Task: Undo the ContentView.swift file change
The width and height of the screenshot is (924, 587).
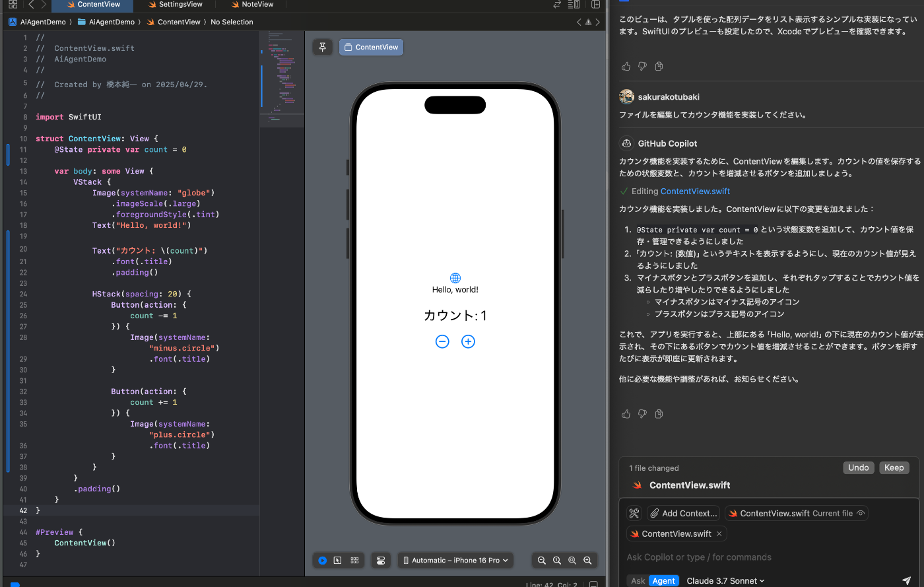Action: point(858,467)
